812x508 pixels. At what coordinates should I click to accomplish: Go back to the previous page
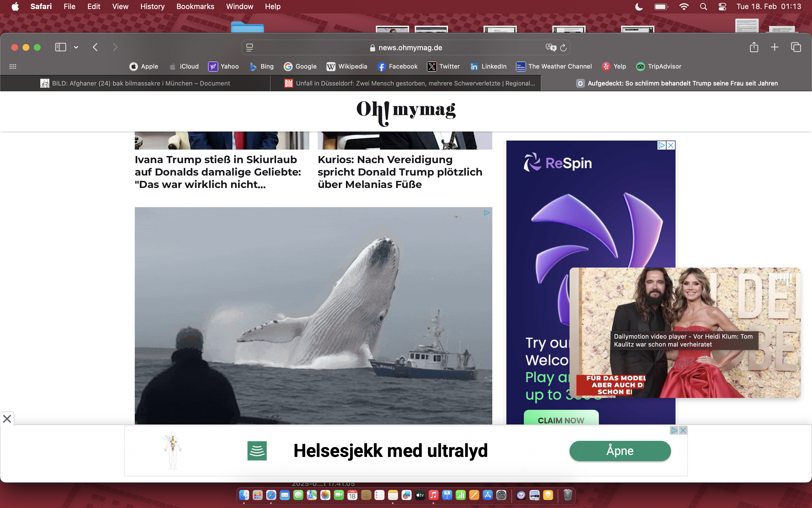(95, 47)
